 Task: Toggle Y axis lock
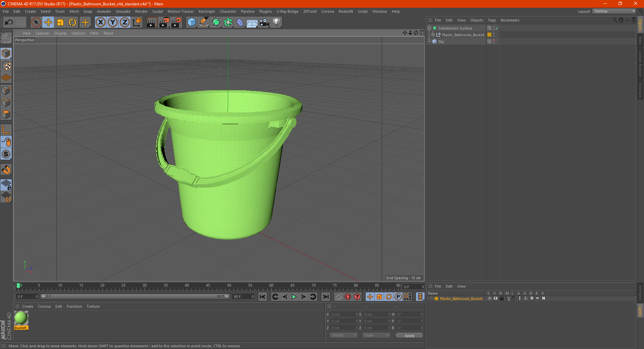click(113, 22)
